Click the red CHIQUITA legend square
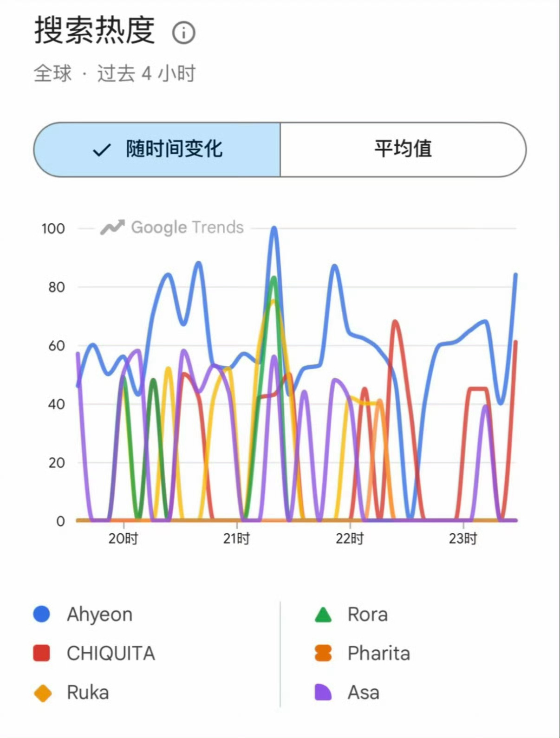Viewport: 560px width, 738px height. (x=42, y=653)
